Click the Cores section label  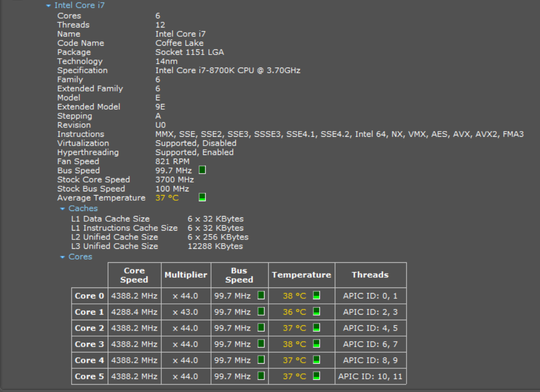pyautogui.click(x=80, y=257)
